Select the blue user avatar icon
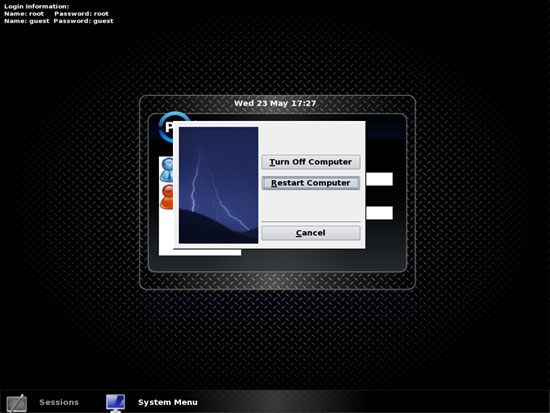550x413 pixels. pos(167,169)
